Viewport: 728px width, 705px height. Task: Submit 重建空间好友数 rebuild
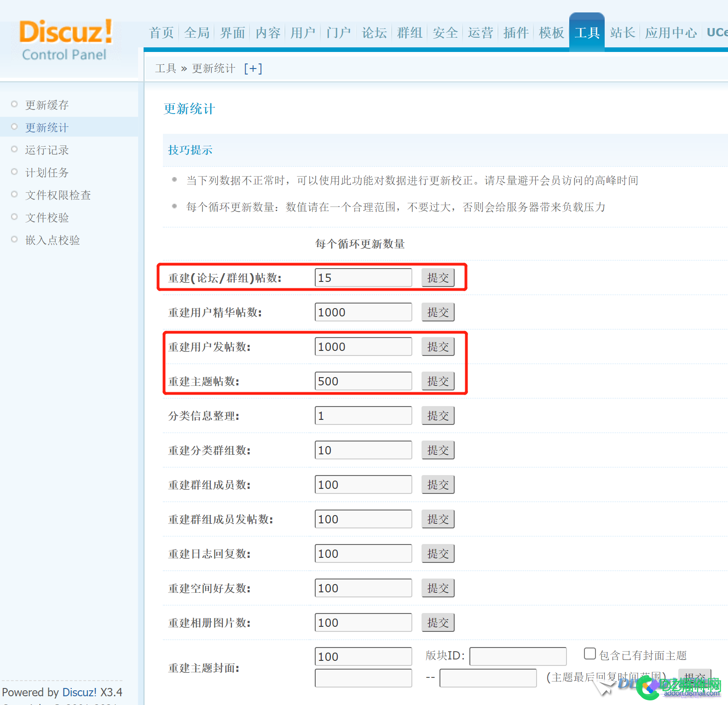coord(438,588)
